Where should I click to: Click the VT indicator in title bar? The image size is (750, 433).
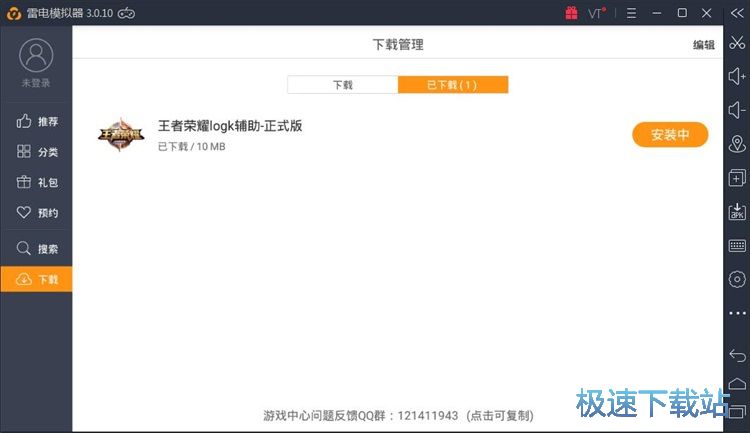pyautogui.click(x=597, y=13)
